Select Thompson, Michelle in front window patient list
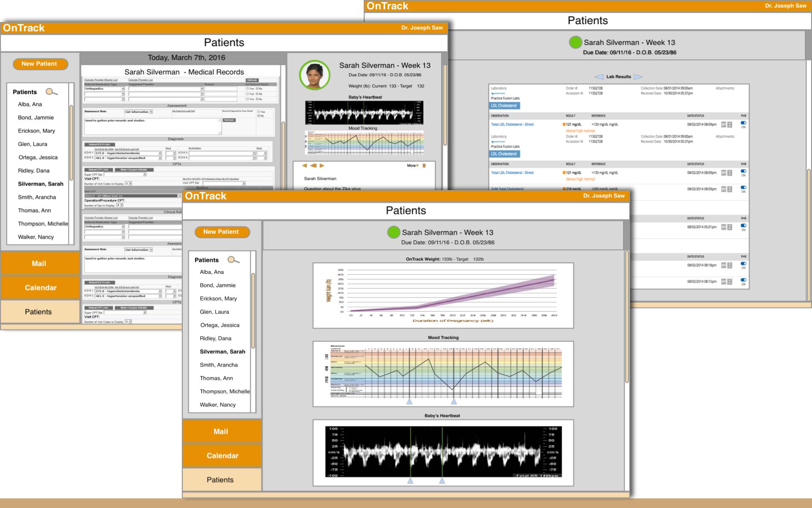The width and height of the screenshot is (812, 508). point(225,391)
